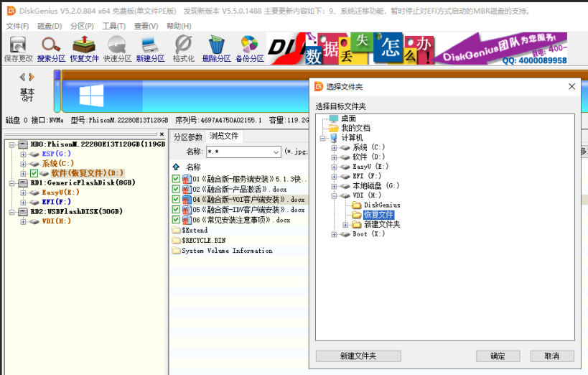Click the 搜索分区 search partition icon
The image size is (588, 375).
pos(51,47)
